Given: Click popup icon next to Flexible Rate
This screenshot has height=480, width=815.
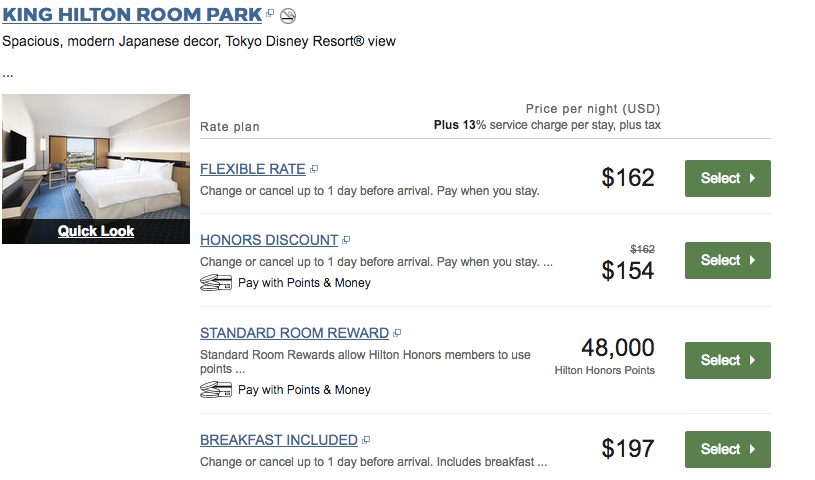Looking at the screenshot, I should click(314, 170).
